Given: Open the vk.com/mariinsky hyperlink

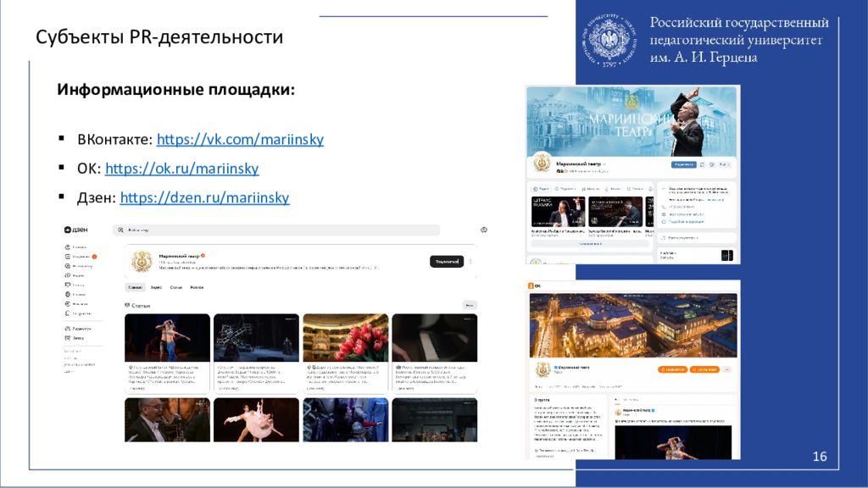Looking at the screenshot, I should (x=240, y=140).
